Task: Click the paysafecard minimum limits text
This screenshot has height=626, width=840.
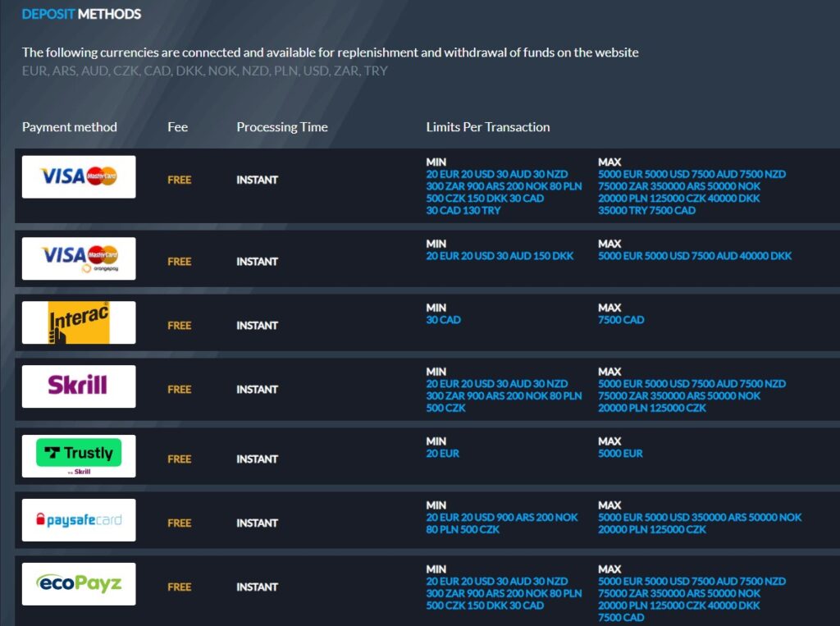Action: [502, 523]
